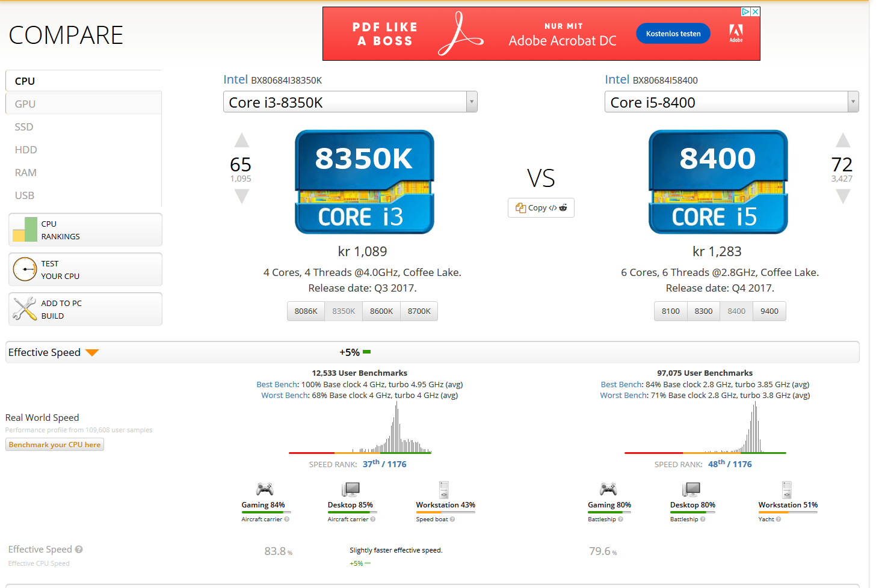This screenshot has width=885, height=588.
Task: Switch right CPU to 8300
Action: point(703,311)
